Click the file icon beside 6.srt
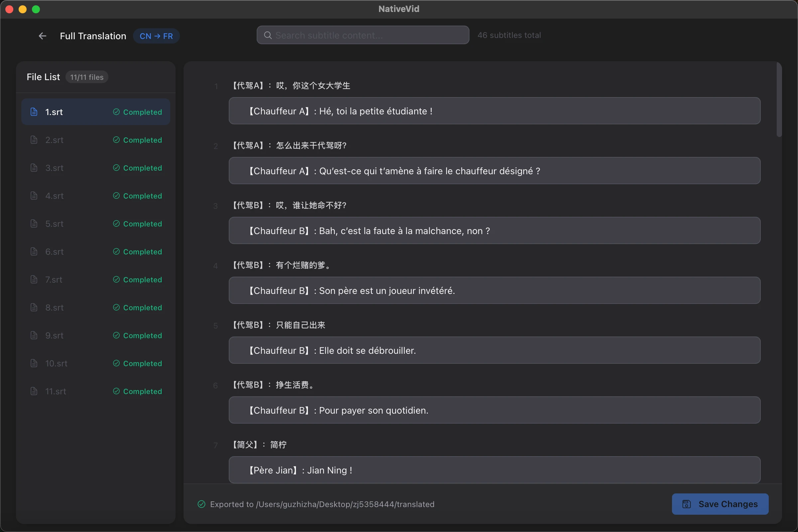This screenshot has width=798, height=532. 34,251
